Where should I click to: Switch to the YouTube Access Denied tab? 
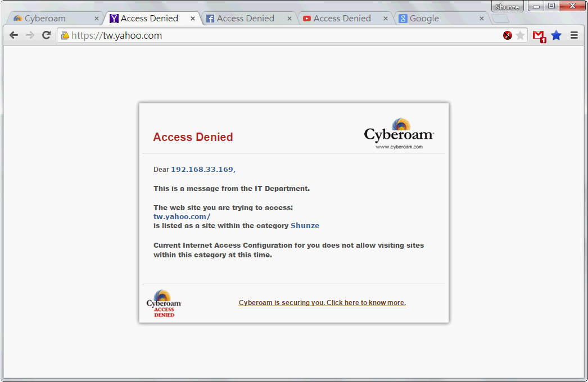tap(345, 19)
